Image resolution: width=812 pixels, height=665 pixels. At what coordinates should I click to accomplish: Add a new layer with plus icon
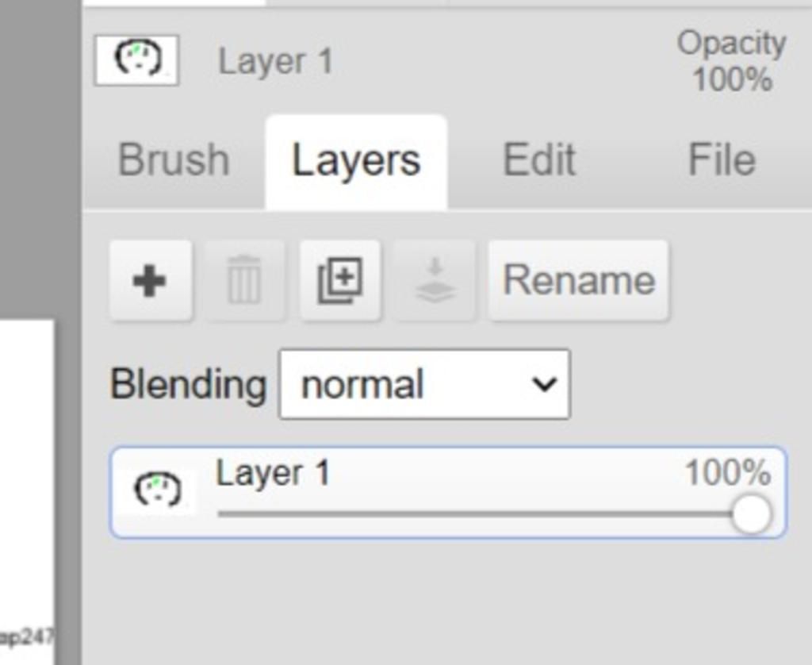150,280
